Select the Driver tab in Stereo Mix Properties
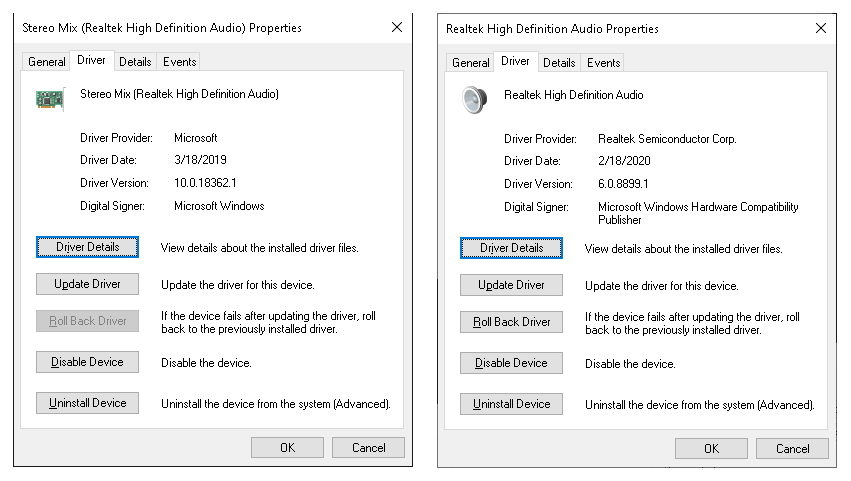This screenshot has width=851, height=481. (91, 60)
